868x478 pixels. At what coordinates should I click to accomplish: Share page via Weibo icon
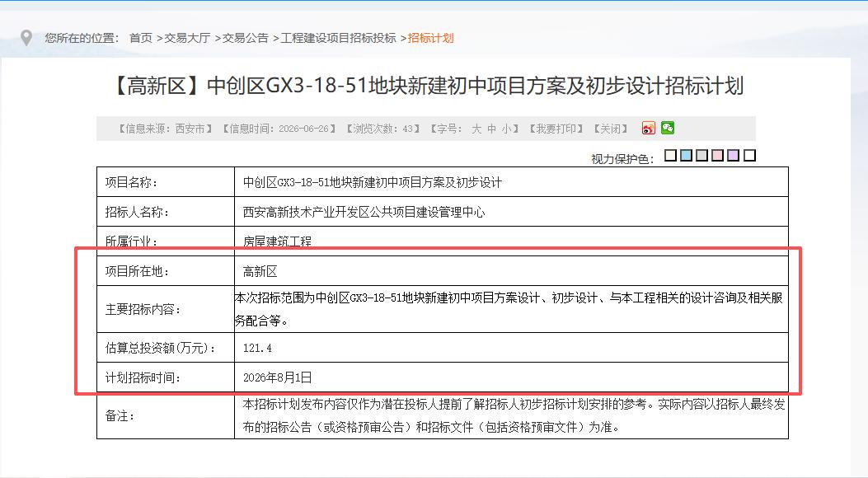pyautogui.click(x=648, y=129)
